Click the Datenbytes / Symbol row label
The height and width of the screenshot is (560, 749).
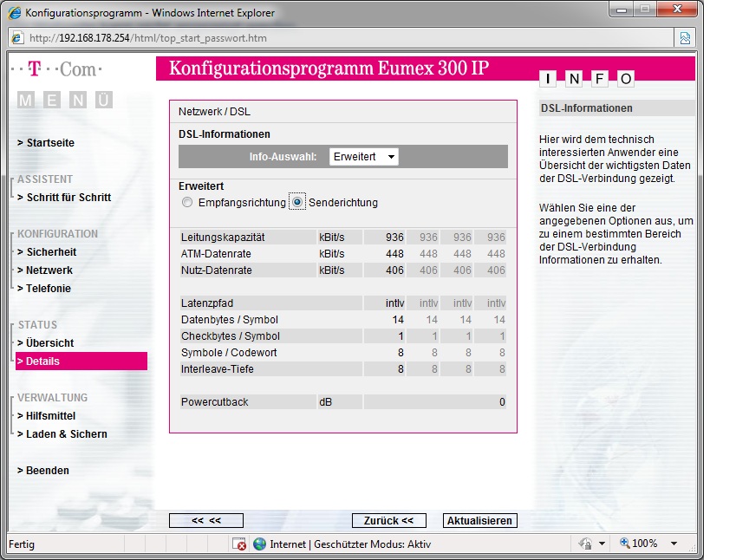(x=229, y=320)
